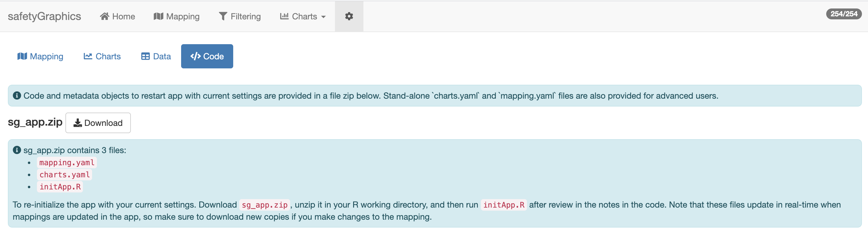Click the download arrow icon

(x=78, y=123)
